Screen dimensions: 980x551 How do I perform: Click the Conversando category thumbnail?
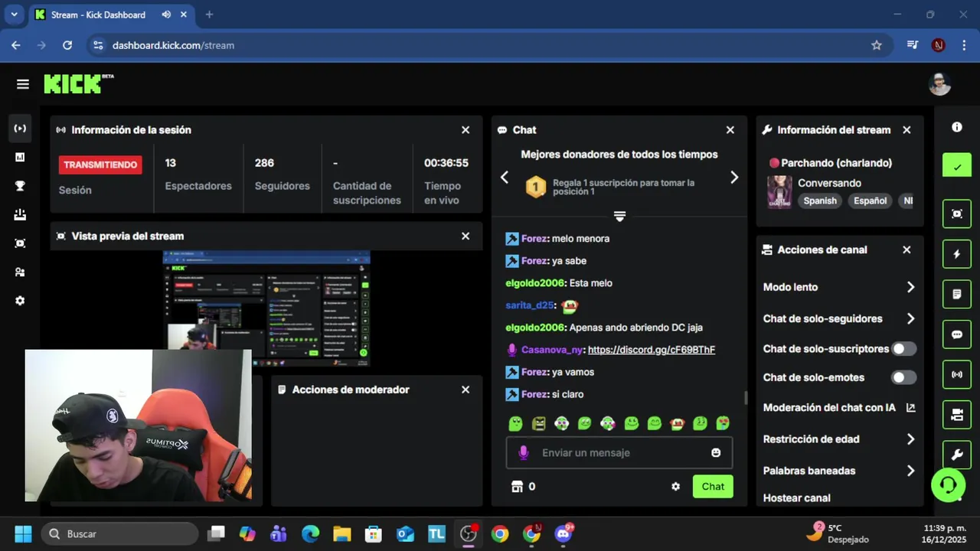[779, 192]
